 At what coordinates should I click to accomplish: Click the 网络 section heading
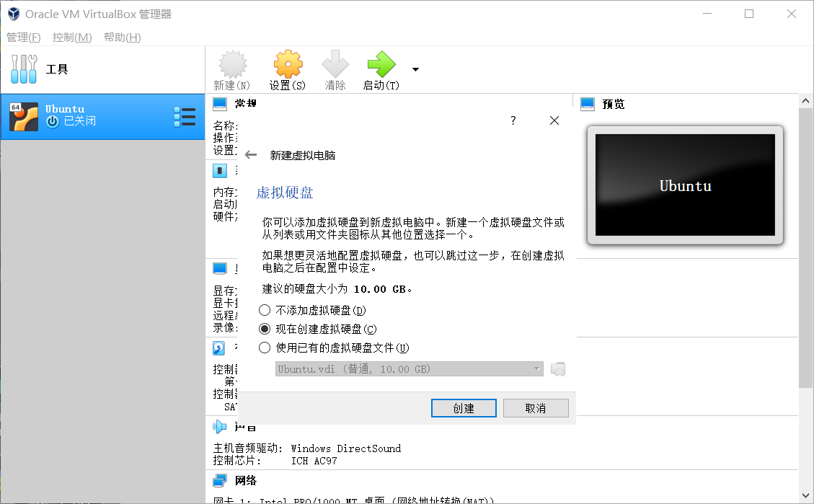246,481
